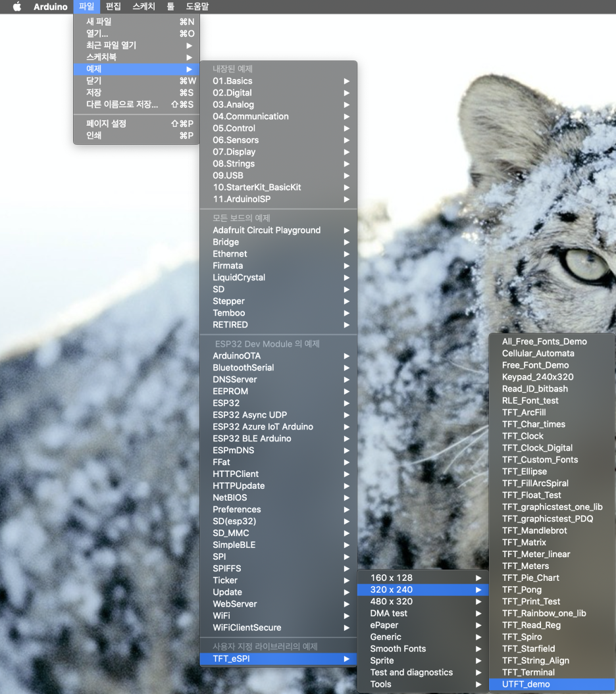Open TFT_Terminal example
This screenshot has width=616, height=694.
tap(552, 673)
